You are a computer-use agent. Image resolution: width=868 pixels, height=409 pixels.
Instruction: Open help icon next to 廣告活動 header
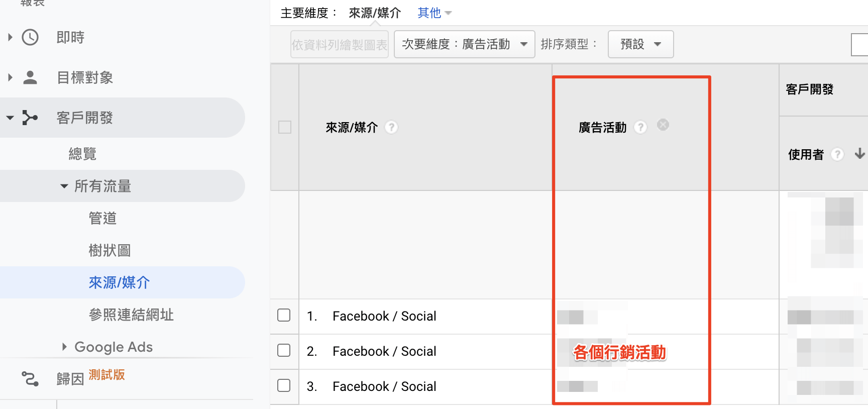tap(640, 128)
